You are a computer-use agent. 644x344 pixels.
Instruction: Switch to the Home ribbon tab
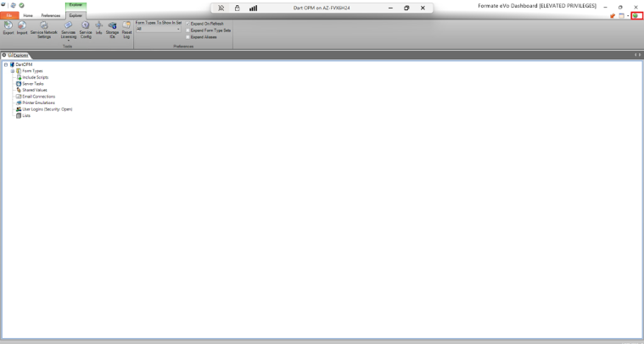point(28,15)
